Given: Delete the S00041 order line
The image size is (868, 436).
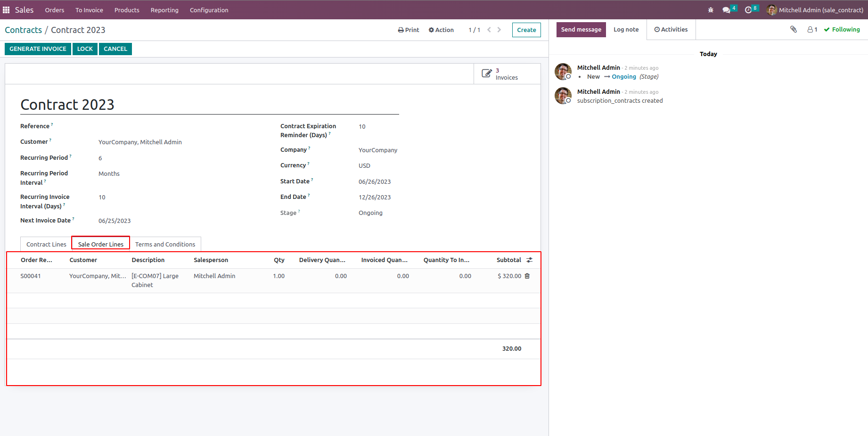Looking at the screenshot, I should point(527,276).
